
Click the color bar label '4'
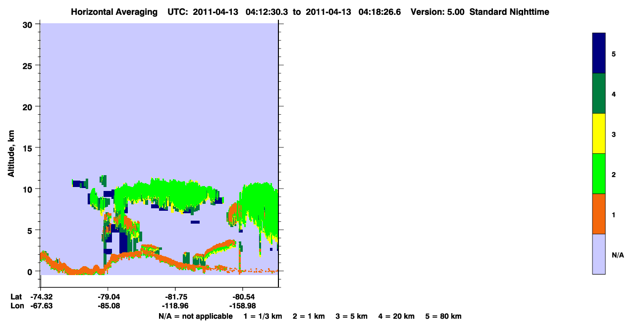coord(614,94)
